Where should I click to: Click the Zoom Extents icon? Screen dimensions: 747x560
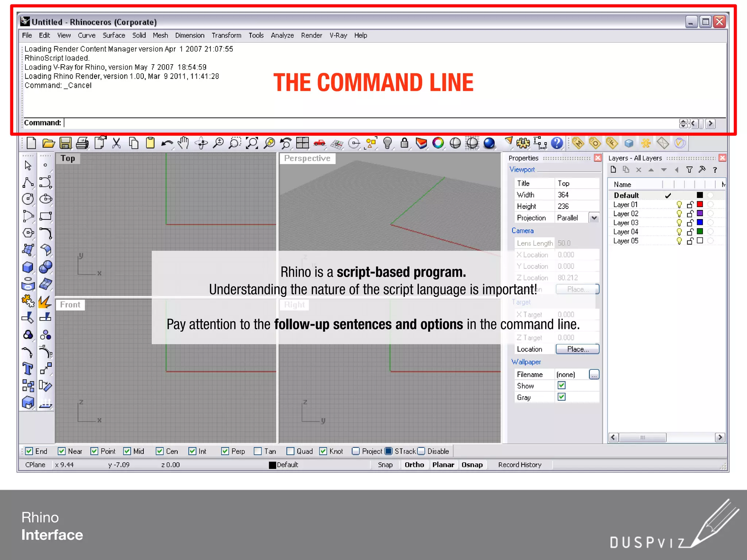[252, 143]
